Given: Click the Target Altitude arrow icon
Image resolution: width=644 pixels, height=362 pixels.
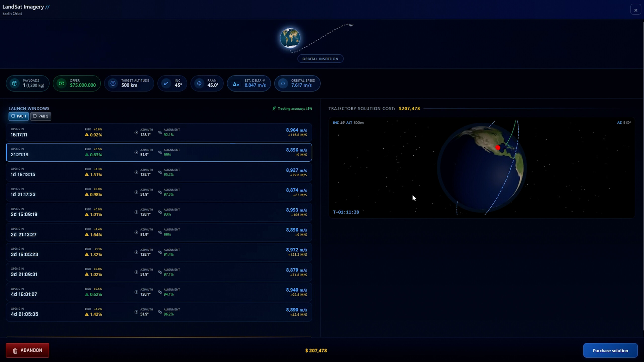Looking at the screenshot, I should [x=113, y=83].
